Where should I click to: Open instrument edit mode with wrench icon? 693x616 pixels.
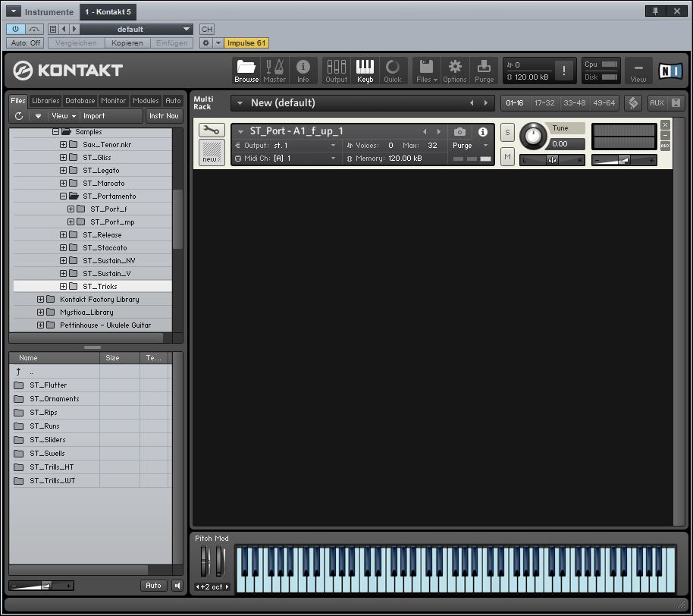212,130
